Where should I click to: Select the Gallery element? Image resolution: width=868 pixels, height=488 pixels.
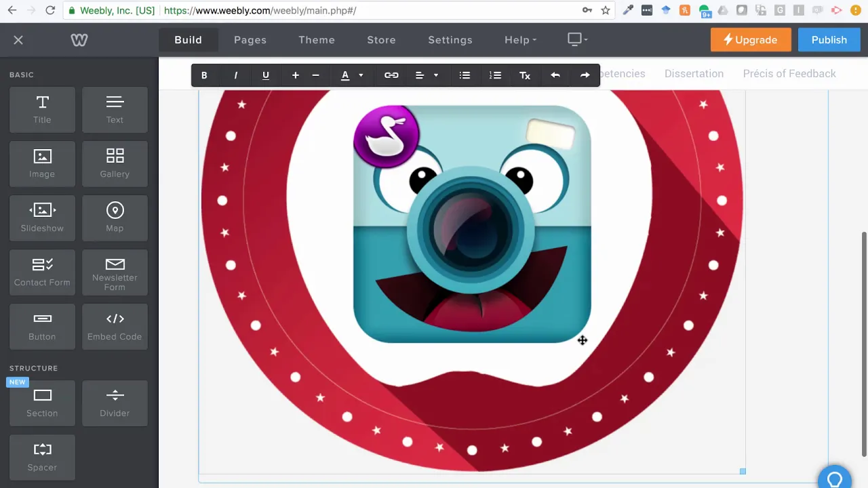115,164
